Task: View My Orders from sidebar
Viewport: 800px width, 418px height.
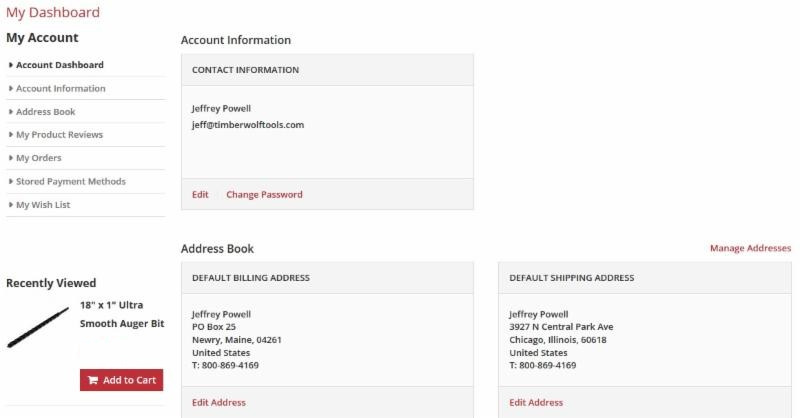Action: pos(38,158)
